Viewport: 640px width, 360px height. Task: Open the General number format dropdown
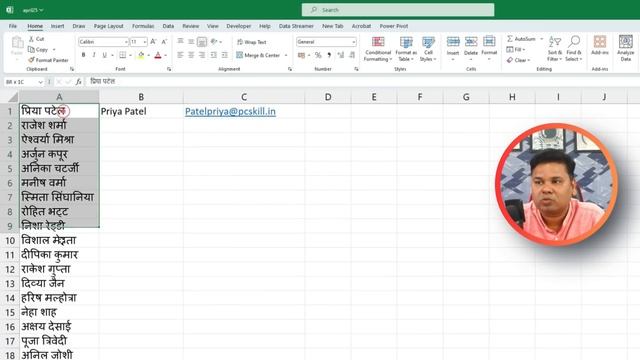click(x=353, y=42)
